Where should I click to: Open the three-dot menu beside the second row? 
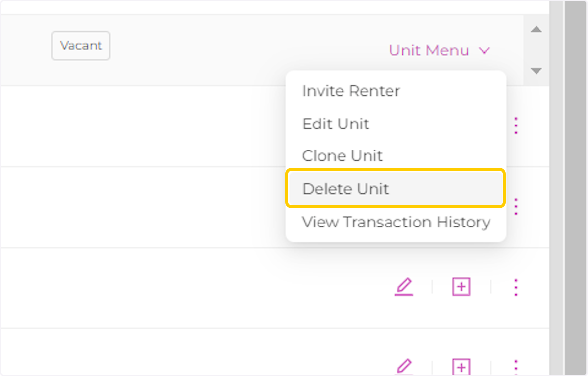click(515, 206)
